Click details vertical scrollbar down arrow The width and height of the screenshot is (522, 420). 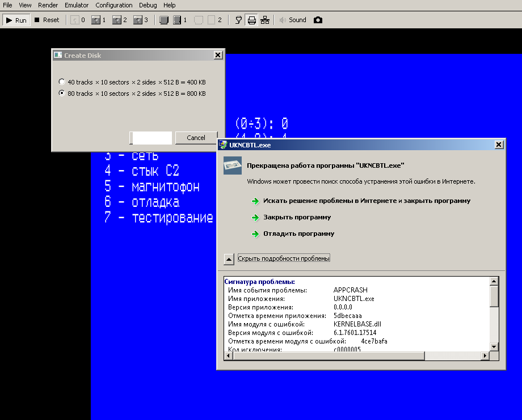coord(494,346)
